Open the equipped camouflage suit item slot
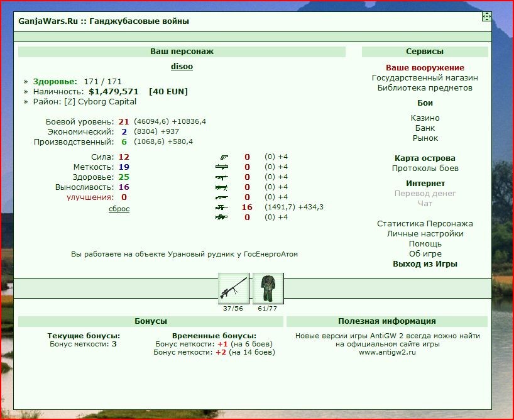This screenshot has height=420, width=514. click(x=268, y=289)
